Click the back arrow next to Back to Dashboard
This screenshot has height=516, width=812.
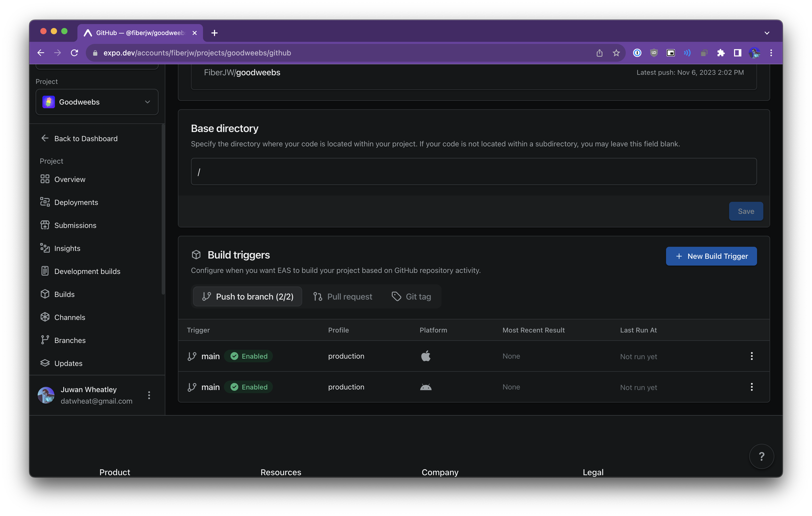coord(45,138)
